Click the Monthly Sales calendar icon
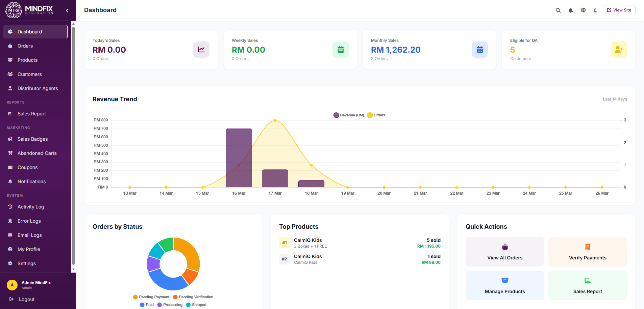 480,50
